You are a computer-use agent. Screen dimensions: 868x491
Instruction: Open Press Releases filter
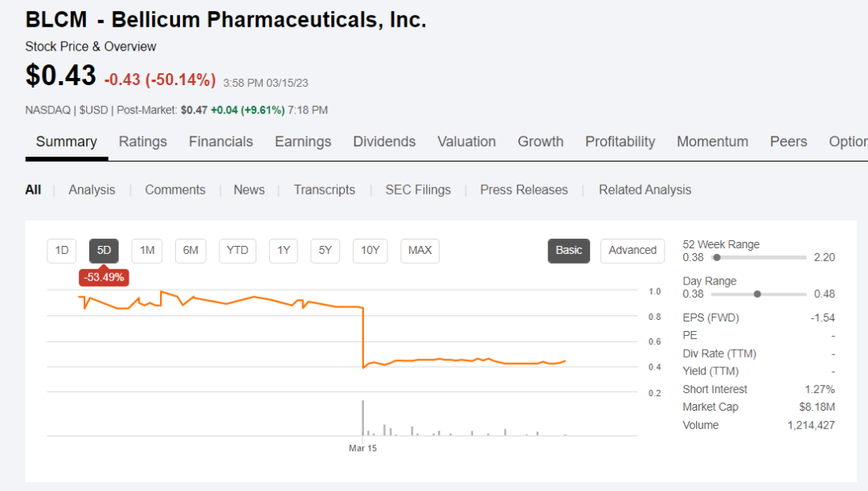coord(524,190)
